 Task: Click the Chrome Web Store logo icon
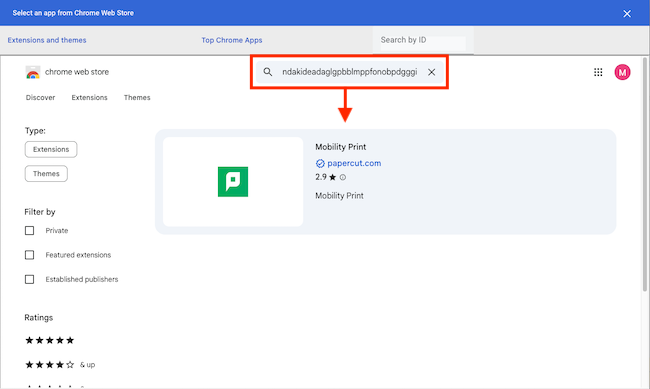(33, 72)
